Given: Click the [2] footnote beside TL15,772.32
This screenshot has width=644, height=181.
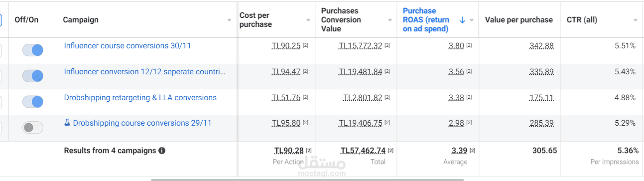Looking at the screenshot, I should pos(387,45).
